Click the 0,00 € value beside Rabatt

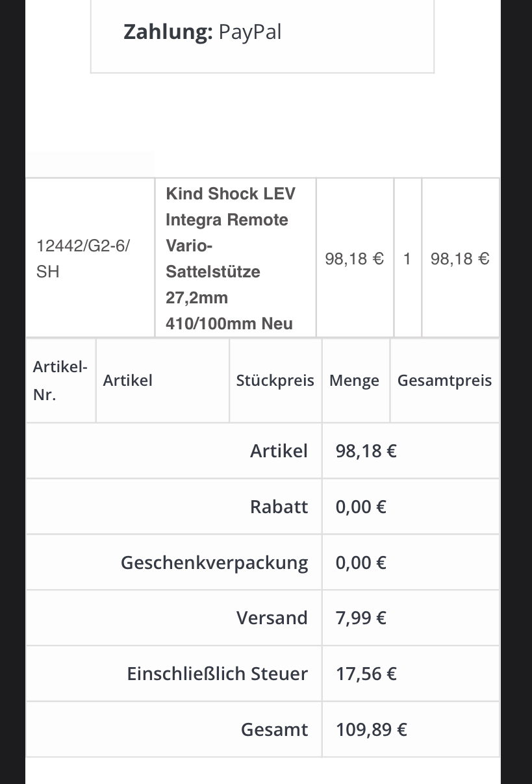pos(361,507)
